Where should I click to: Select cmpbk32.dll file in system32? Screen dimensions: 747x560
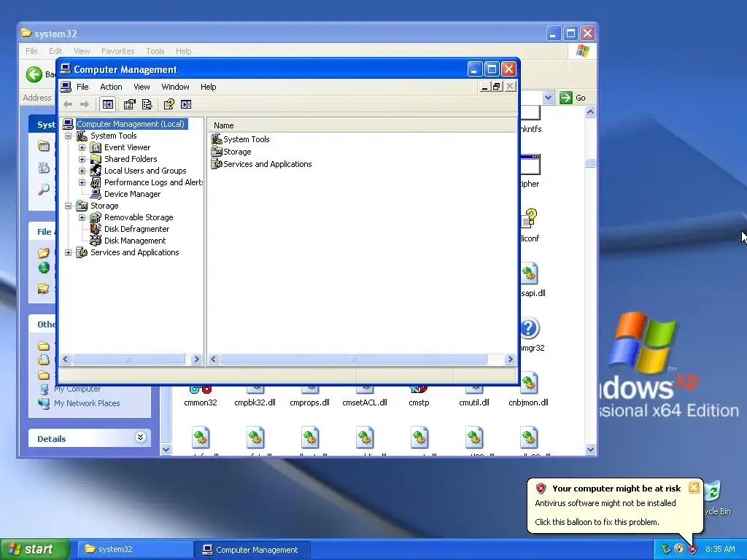[255, 402]
